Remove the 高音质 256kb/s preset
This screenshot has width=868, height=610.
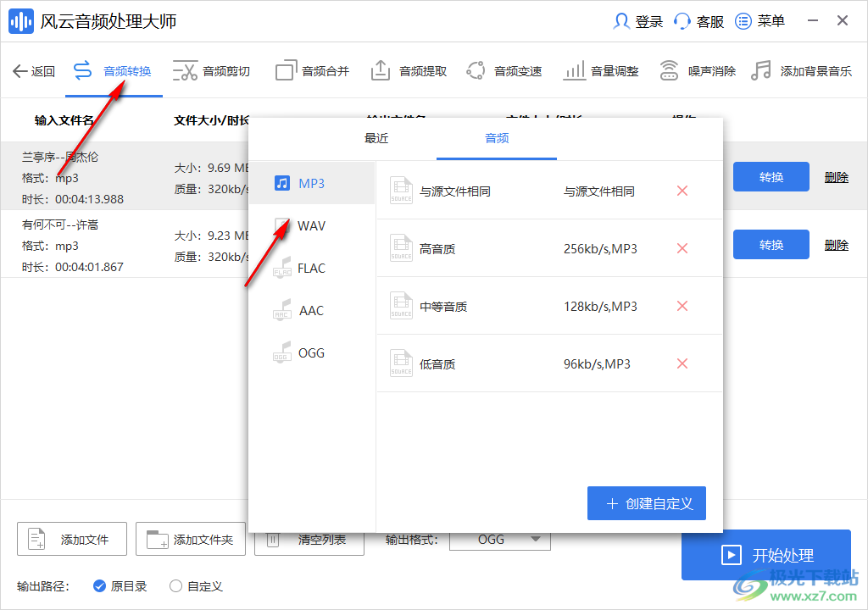click(682, 248)
